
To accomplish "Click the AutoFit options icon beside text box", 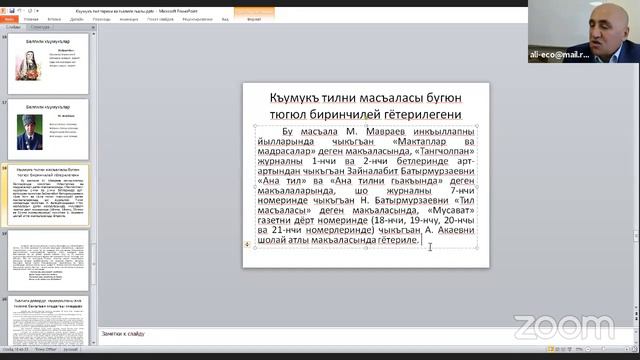I will click(247, 244).
